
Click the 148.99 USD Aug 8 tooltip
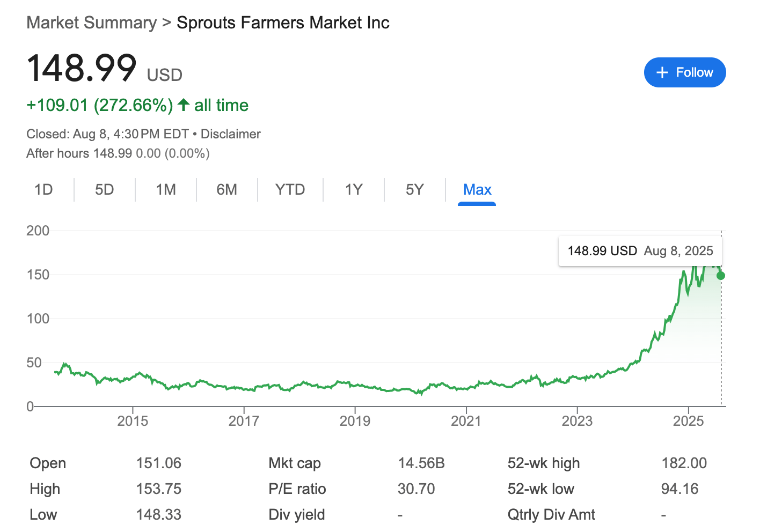coord(640,251)
